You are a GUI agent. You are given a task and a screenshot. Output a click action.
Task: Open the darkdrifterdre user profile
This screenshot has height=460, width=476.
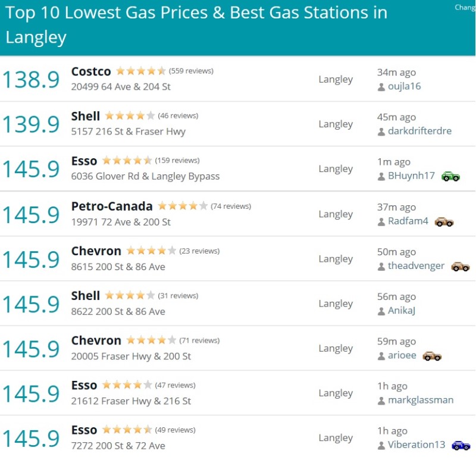pos(420,131)
